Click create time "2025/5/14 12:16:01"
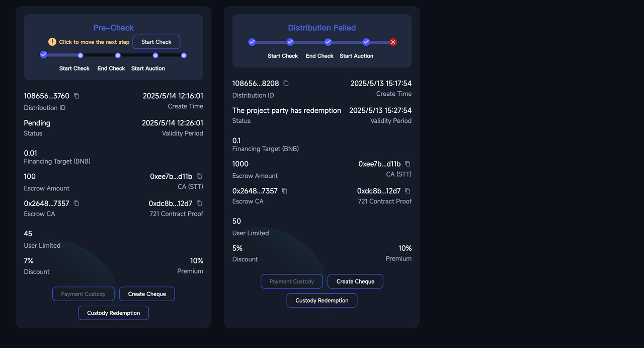Screen dimensions: 644x348 pos(173,96)
